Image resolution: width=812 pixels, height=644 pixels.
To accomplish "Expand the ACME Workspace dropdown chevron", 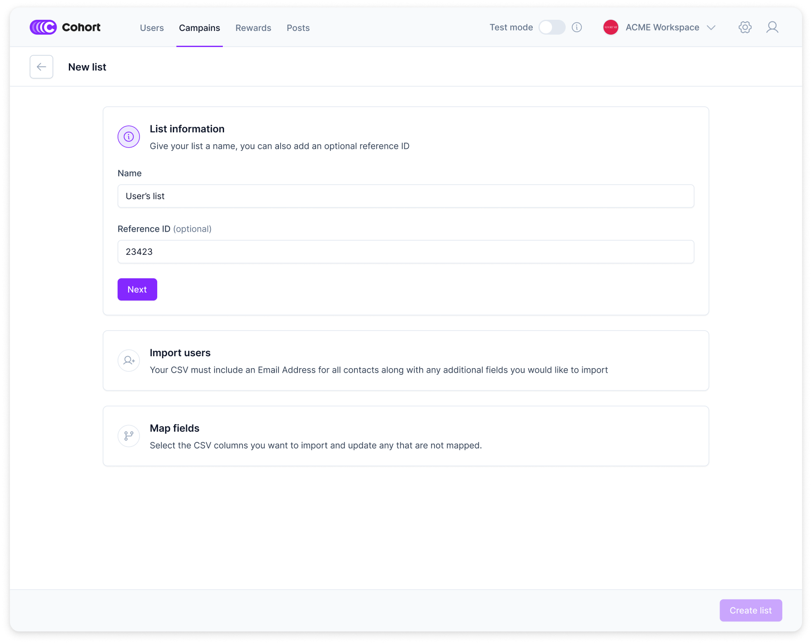I will click(711, 28).
